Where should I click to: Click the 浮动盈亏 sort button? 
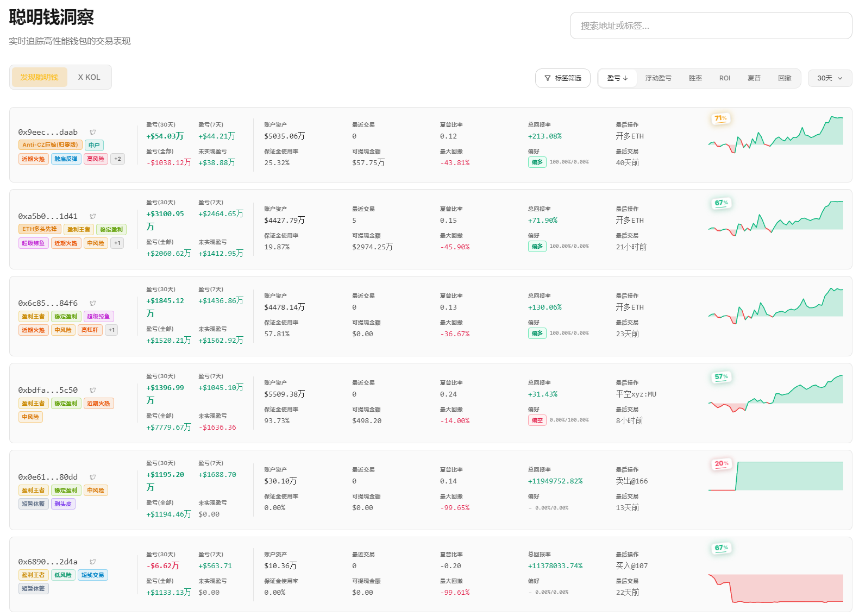point(658,78)
